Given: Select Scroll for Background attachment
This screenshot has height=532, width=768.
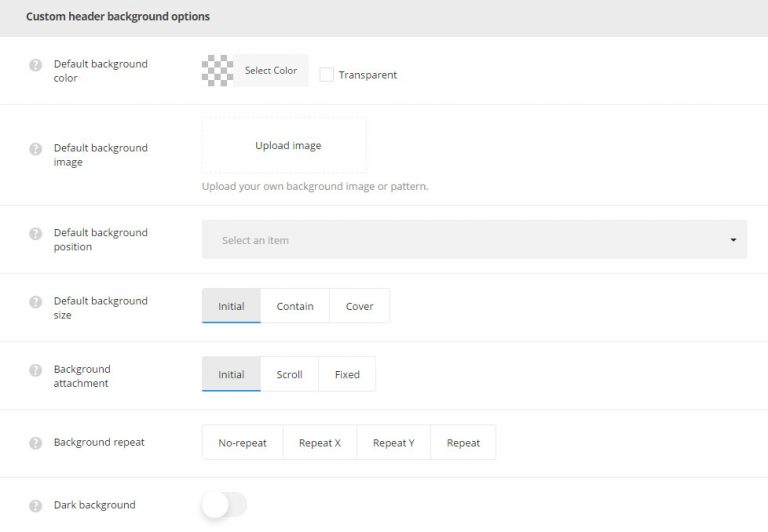Looking at the screenshot, I should coord(289,374).
